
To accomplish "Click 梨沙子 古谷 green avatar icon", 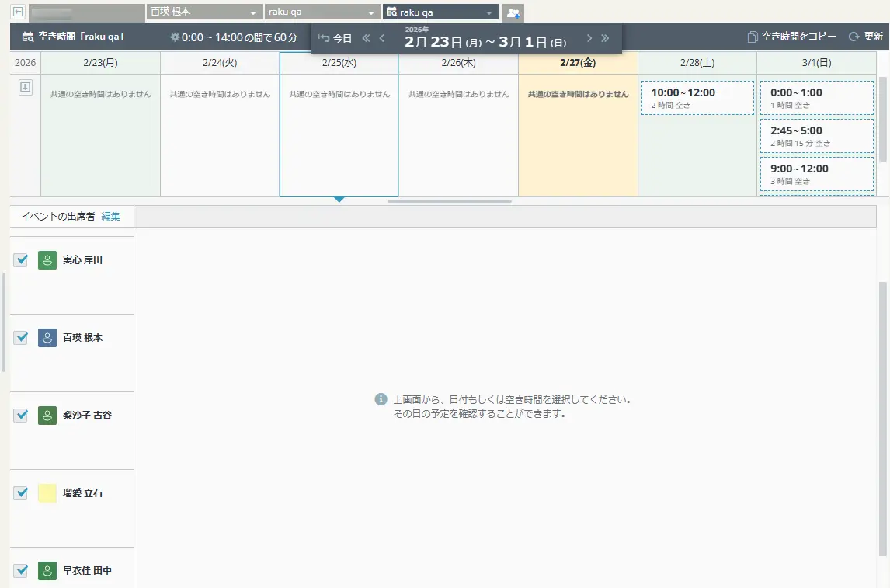I will pos(47,416).
